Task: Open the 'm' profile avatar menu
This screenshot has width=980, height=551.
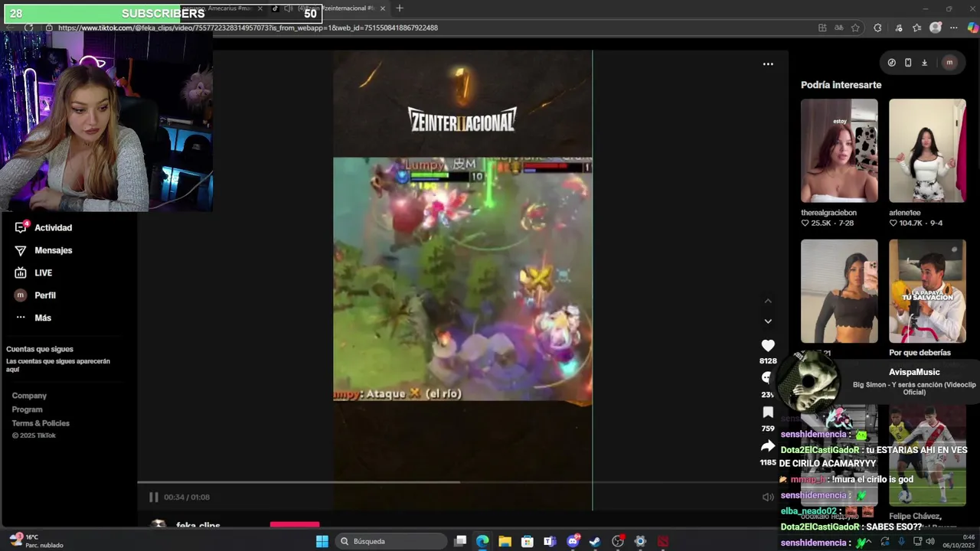Action: pyautogui.click(x=949, y=63)
